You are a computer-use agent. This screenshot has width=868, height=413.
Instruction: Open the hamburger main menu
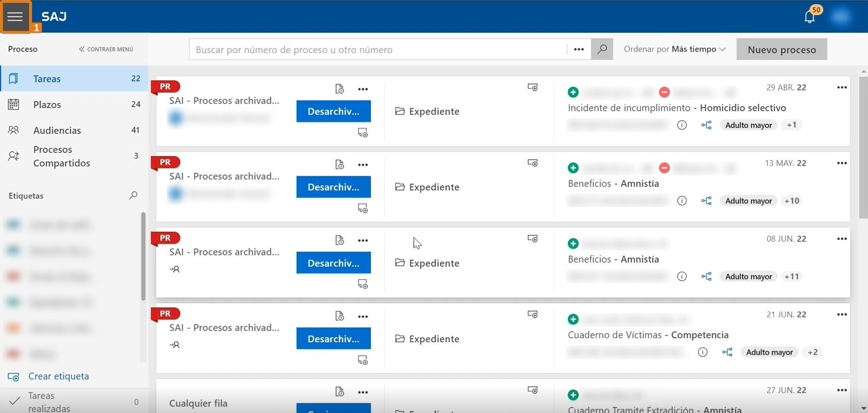(x=15, y=17)
